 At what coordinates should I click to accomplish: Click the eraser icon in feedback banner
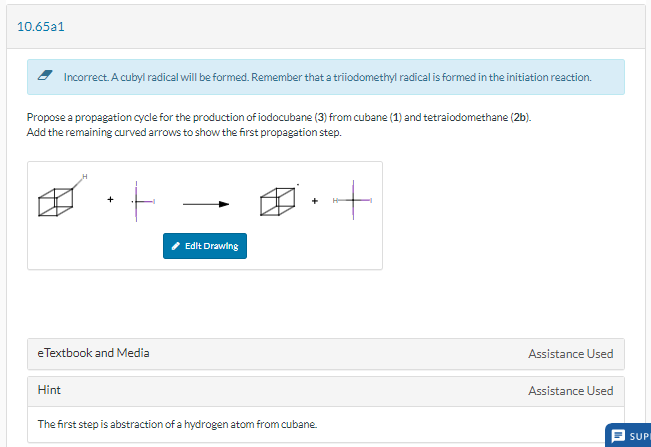click(45, 75)
